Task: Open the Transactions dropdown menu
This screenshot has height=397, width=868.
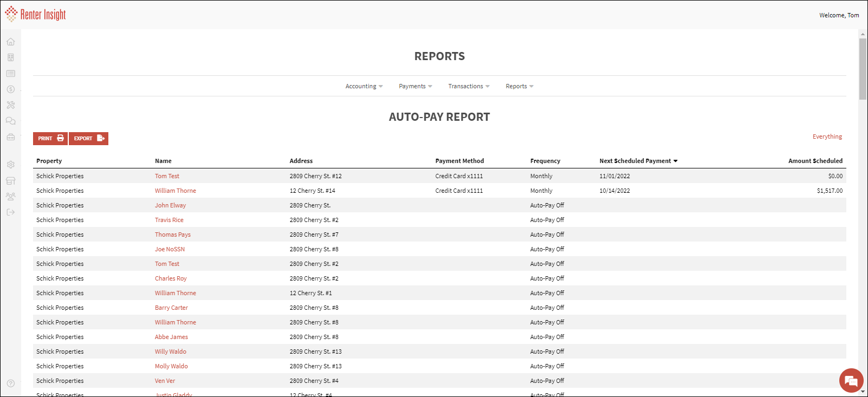Action: [469, 86]
